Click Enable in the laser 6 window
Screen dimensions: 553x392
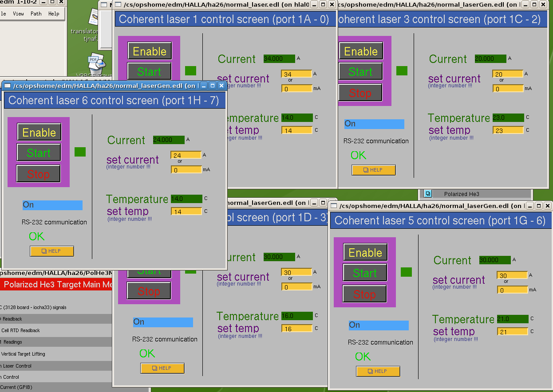[39, 132]
